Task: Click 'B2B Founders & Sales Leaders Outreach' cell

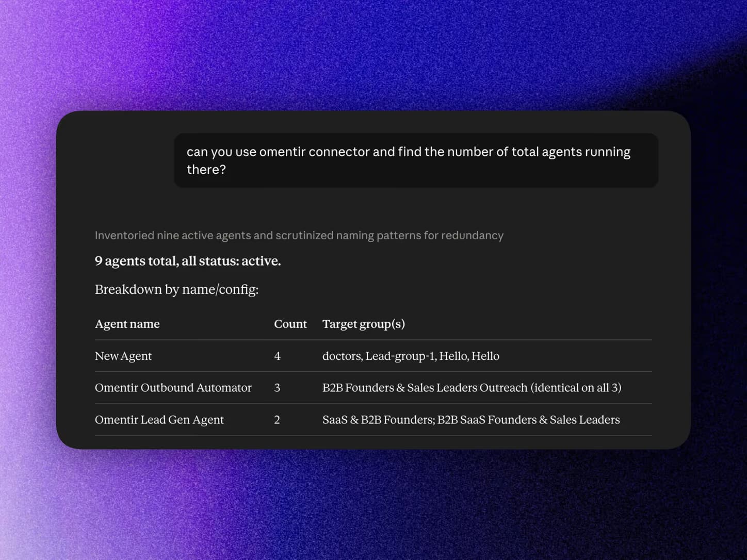Action: [x=472, y=388]
